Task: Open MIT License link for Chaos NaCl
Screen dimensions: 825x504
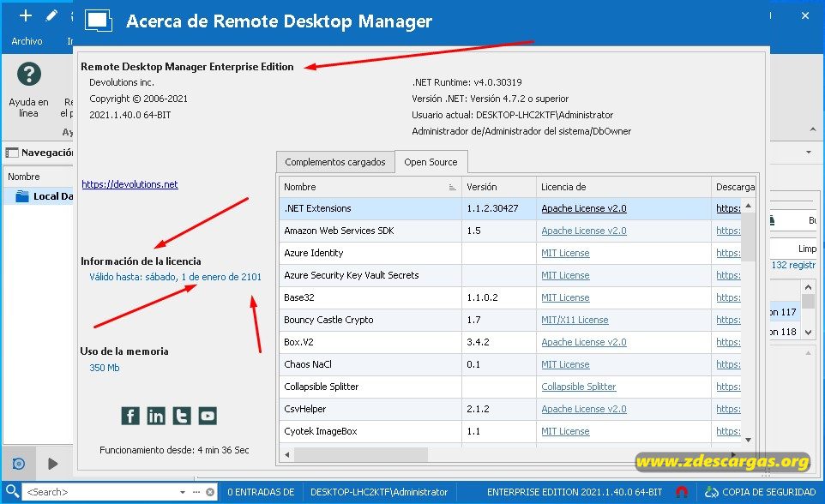Action: [566, 364]
